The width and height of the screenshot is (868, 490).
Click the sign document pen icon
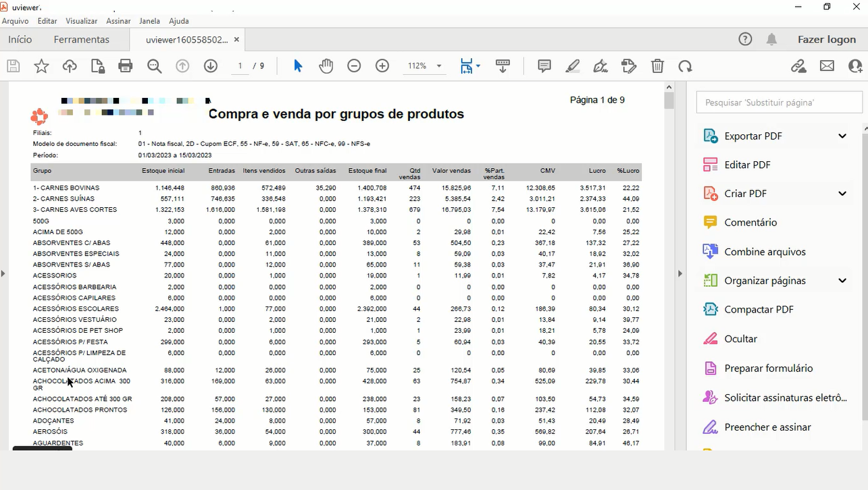pyautogui.click(x=601, y=66)
